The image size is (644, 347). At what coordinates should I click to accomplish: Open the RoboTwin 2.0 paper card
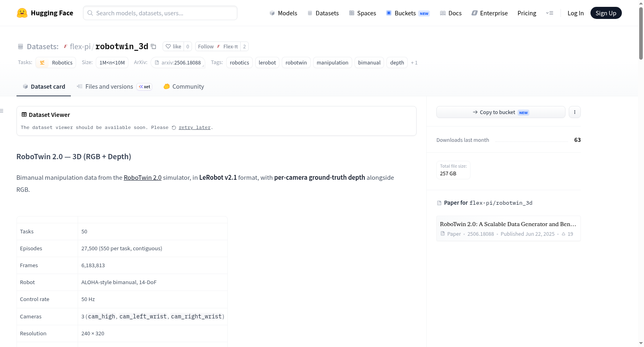click(508, 229)
